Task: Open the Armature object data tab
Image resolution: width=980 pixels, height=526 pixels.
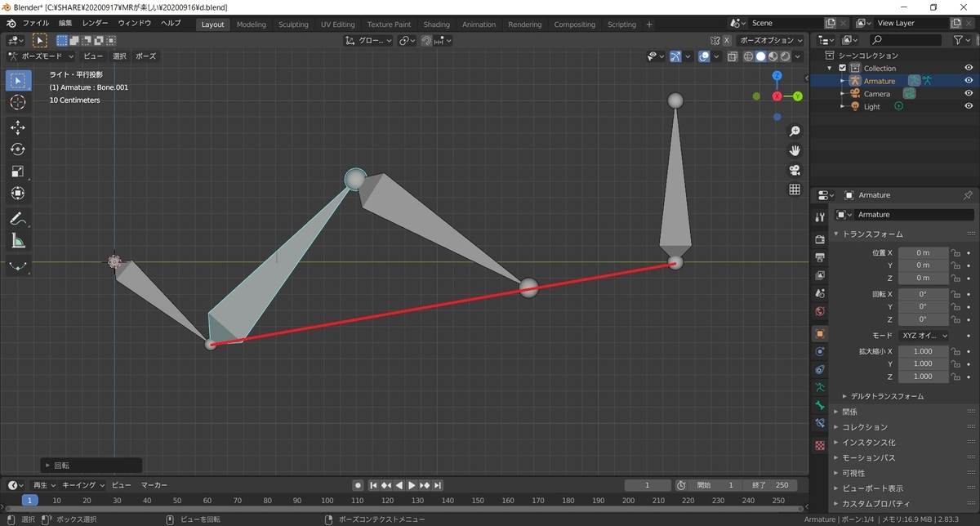Action: click(820, 387)
